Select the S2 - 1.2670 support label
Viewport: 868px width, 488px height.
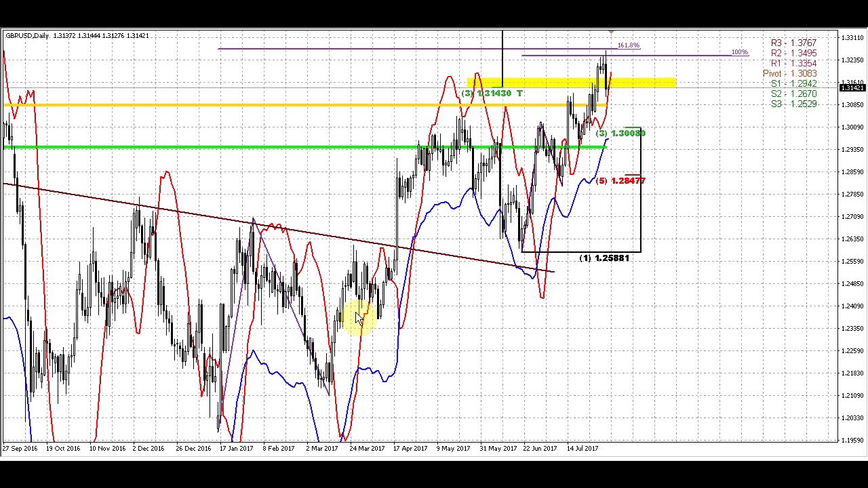pos(793,94)
